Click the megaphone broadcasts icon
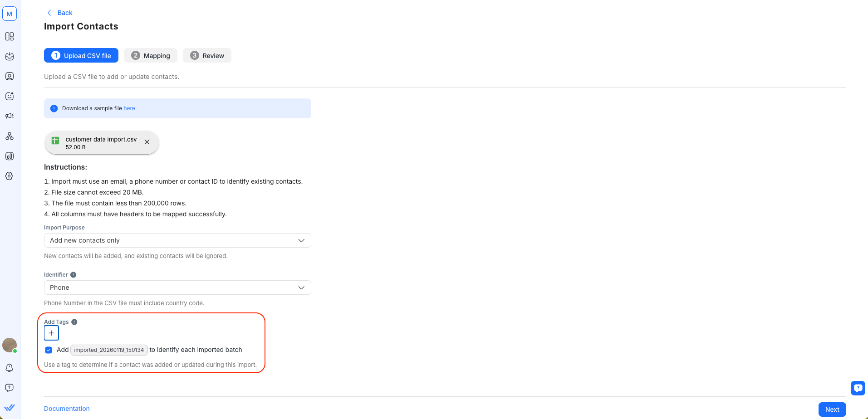This screenshot has width=868, height=419. (x=10, y=116)
